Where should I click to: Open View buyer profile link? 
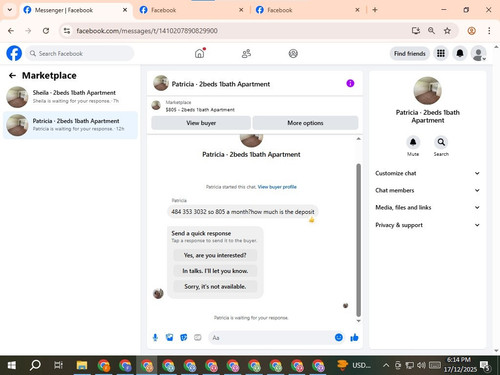point(277,187)
